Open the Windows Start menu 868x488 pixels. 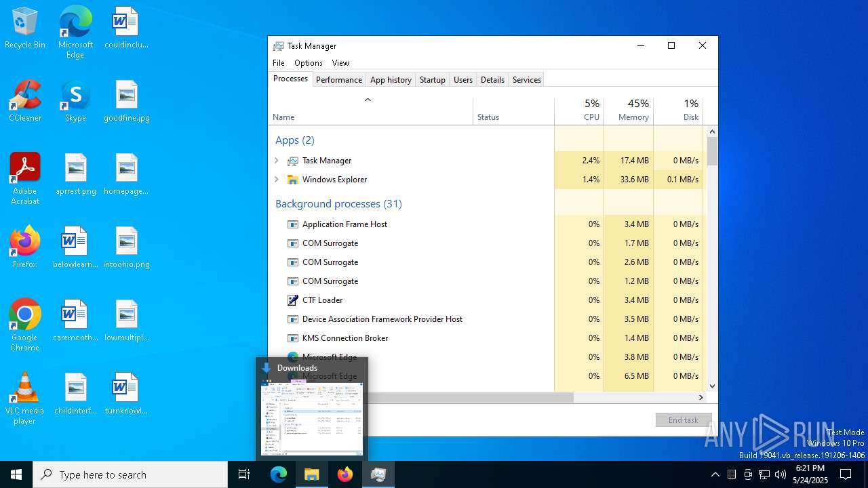pyautogui.click(x=16, y=475)
